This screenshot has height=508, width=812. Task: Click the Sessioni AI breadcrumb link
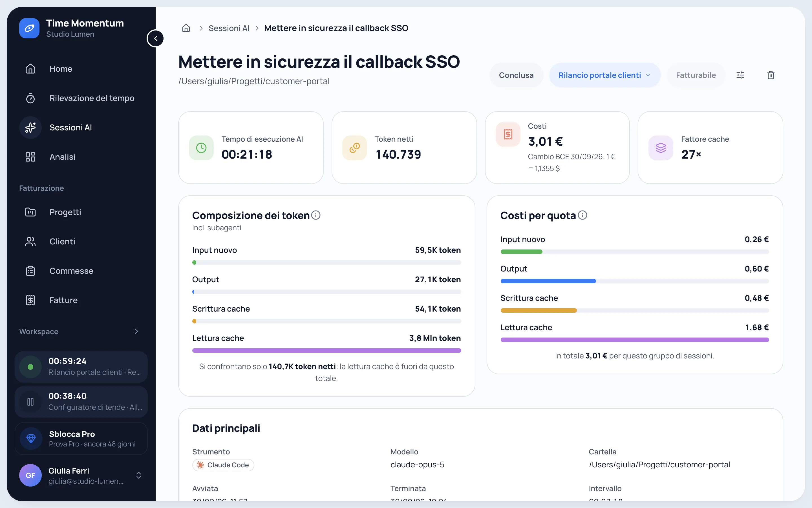[x=229, y=28]
